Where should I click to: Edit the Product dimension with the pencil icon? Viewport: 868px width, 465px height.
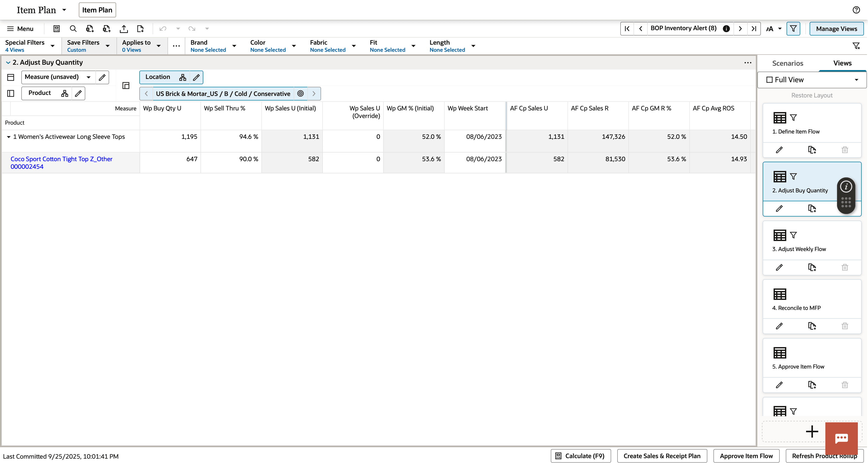pos(78,93)
